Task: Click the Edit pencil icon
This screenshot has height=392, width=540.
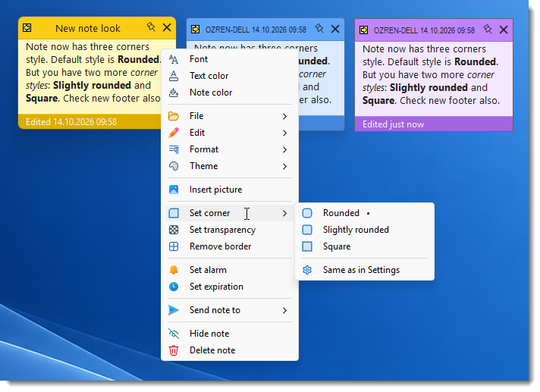Action: 174,133
